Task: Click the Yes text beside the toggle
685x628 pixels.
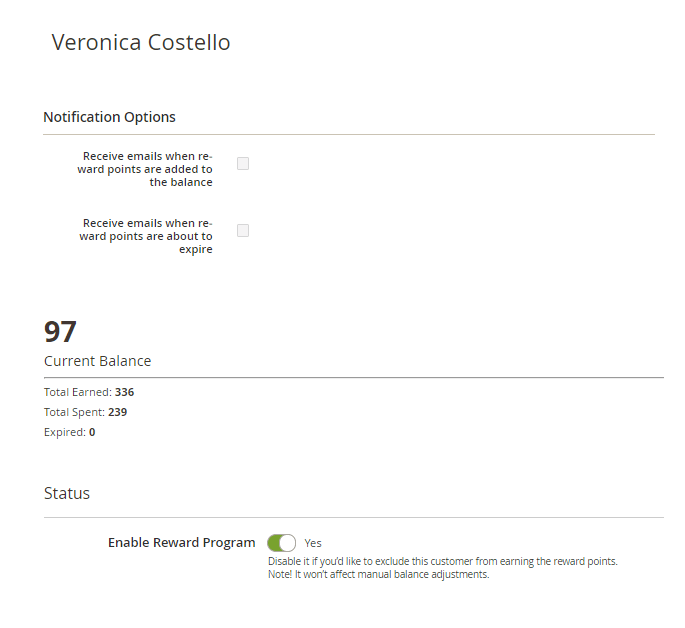Action: pyautogui.click(x=313, y=543)
